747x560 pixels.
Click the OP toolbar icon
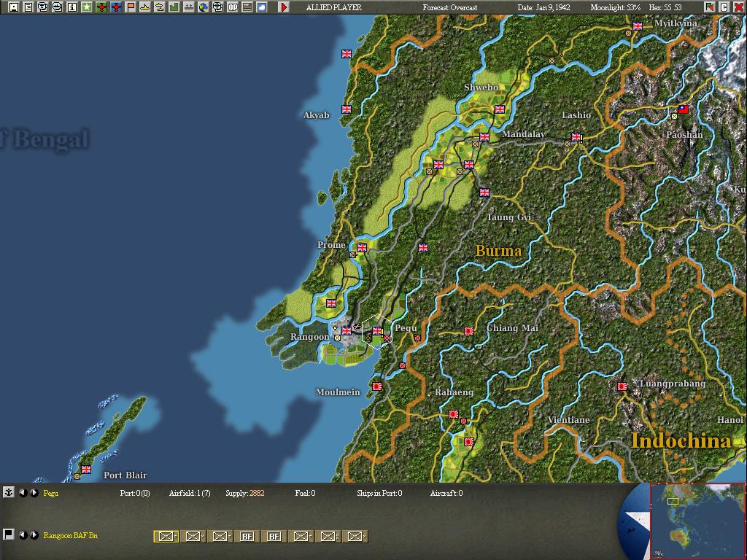233,7
